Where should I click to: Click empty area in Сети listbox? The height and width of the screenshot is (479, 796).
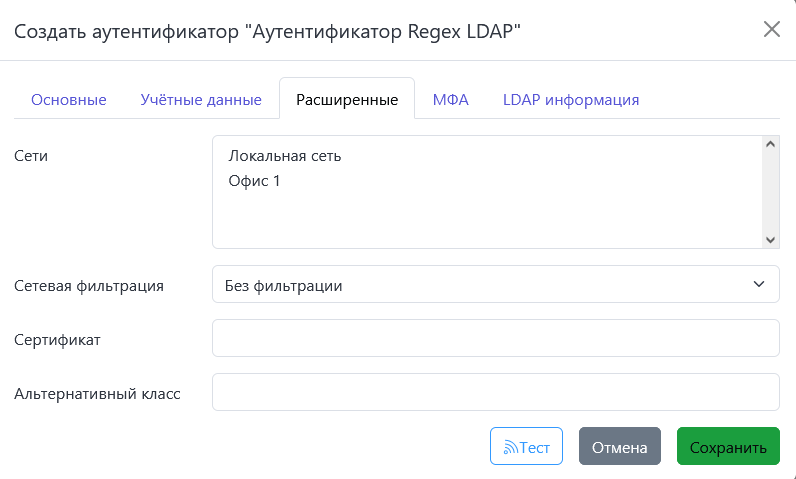coord(480,222)
